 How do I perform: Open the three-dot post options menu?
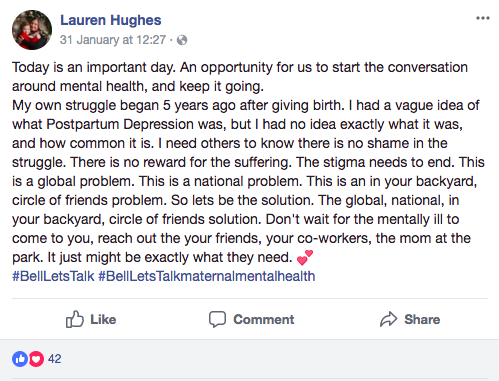[483, 18]
